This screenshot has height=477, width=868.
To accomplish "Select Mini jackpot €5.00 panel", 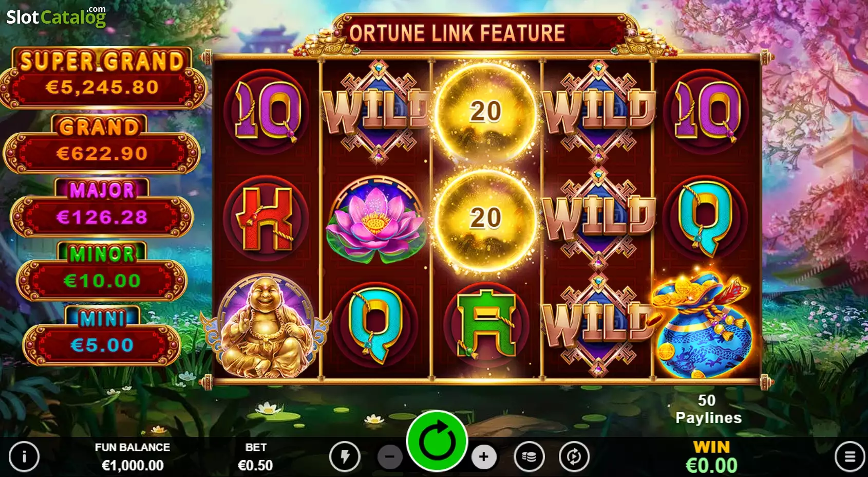I will coord(102,335).
